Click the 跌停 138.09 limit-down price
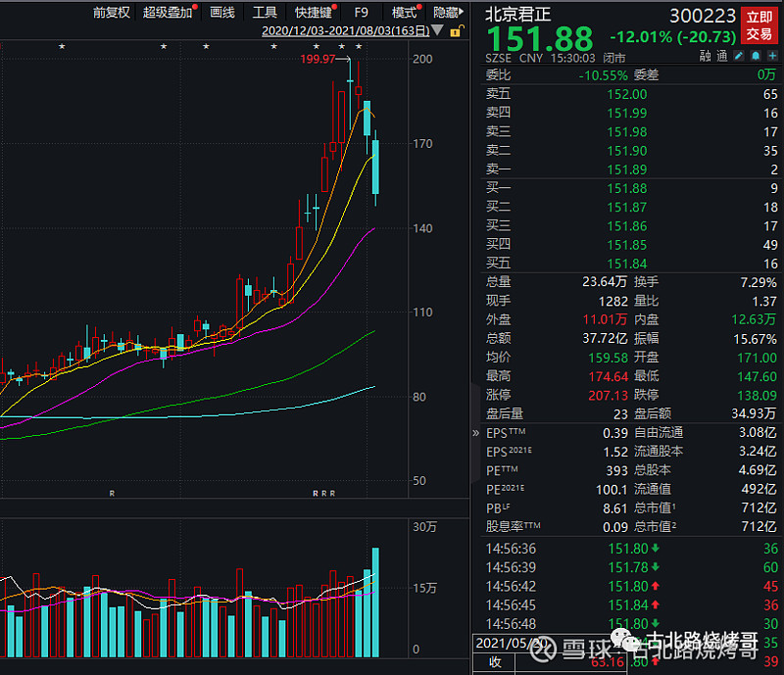Viewport: 784px width, 675px height. 757,396
